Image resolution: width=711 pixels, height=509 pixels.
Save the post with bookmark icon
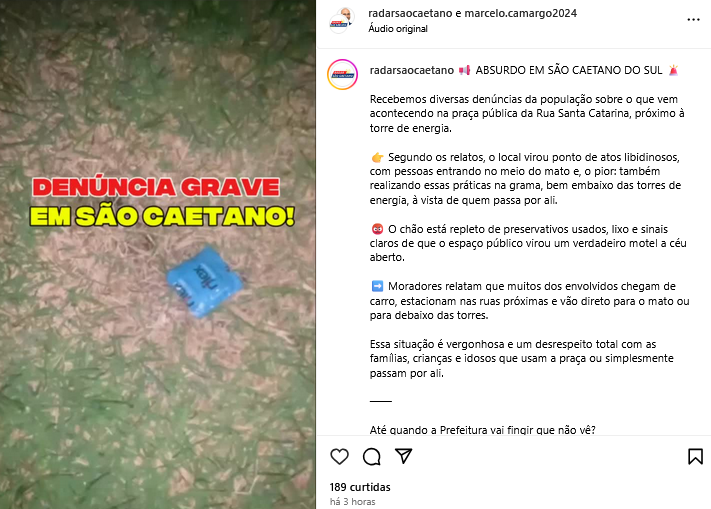pos(695,456)
